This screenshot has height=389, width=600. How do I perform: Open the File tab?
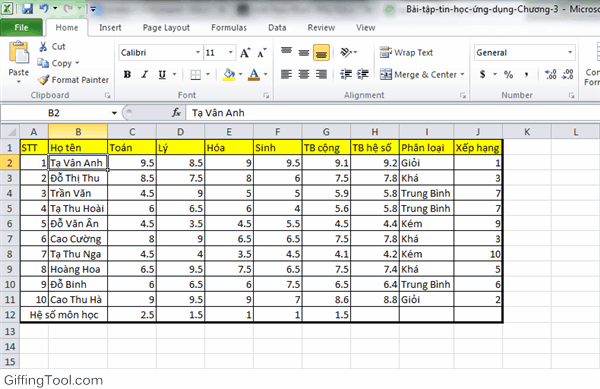21,28
